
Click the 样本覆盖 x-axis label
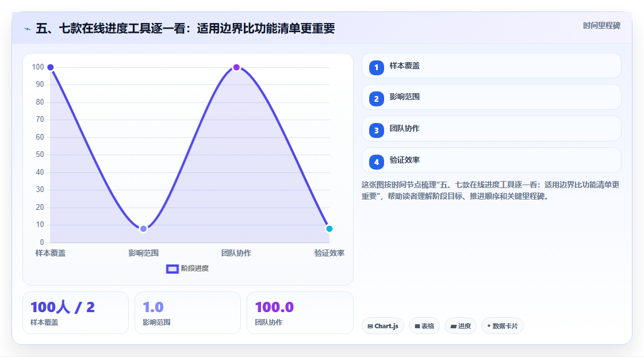(x=51, y=254)
